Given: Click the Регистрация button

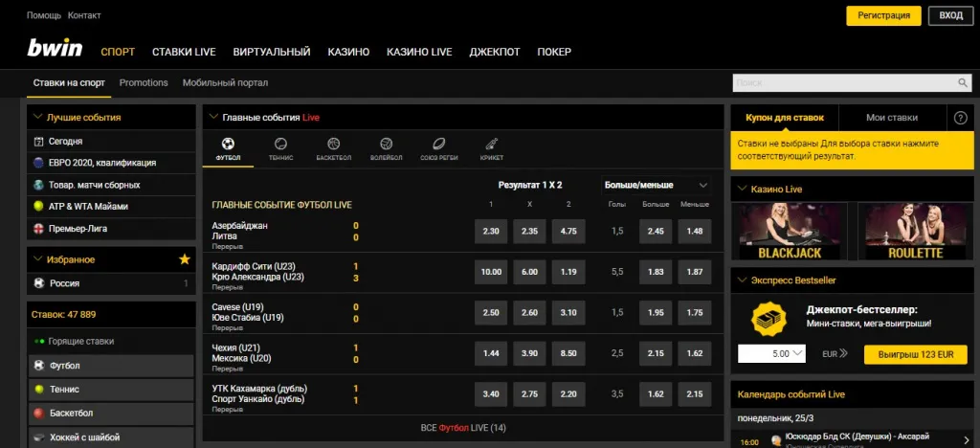Looking at the screenshot, I should point(883,15).
